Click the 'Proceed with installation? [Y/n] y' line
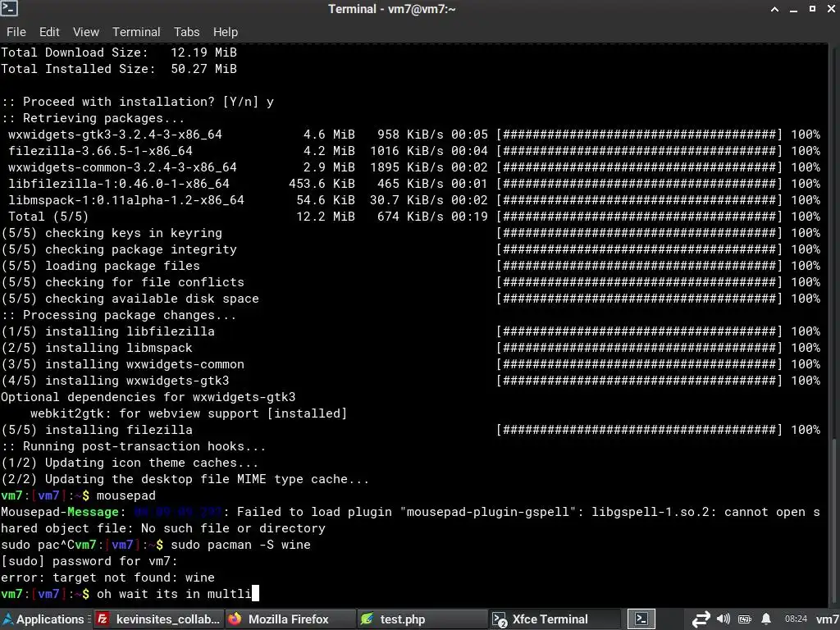The width and height of the screenshot is (840, 630). pyautogui.click(x=137, y=102)
